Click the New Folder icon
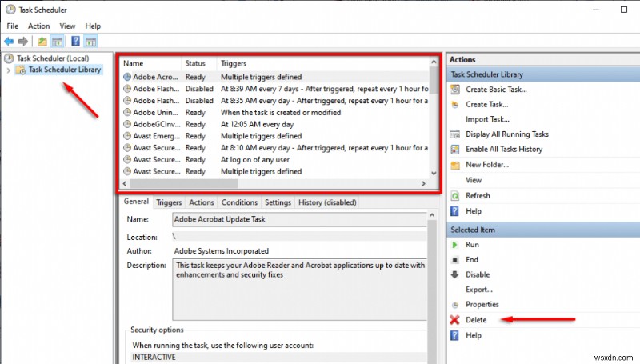640x364 pixels. click(454, 165)
